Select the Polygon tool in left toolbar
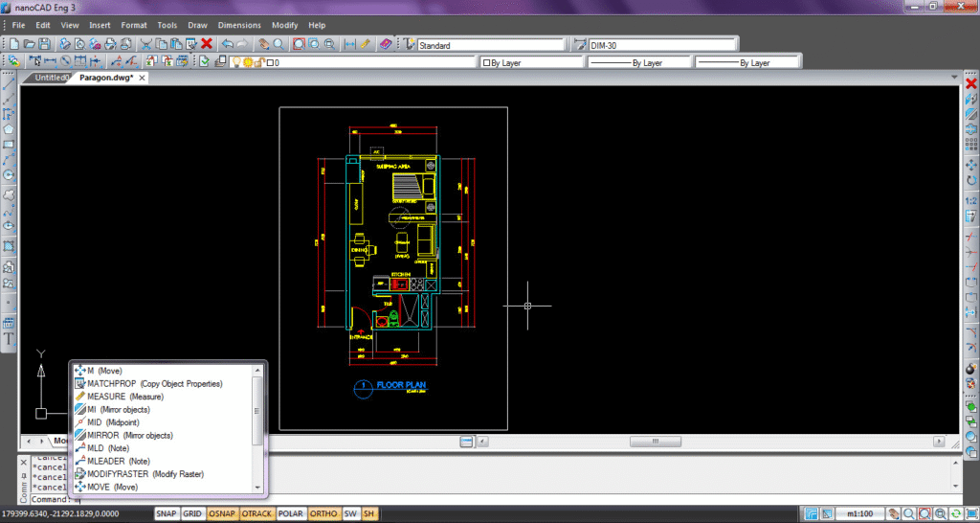This screenshot has width=980, height=523. coord(9,129)
